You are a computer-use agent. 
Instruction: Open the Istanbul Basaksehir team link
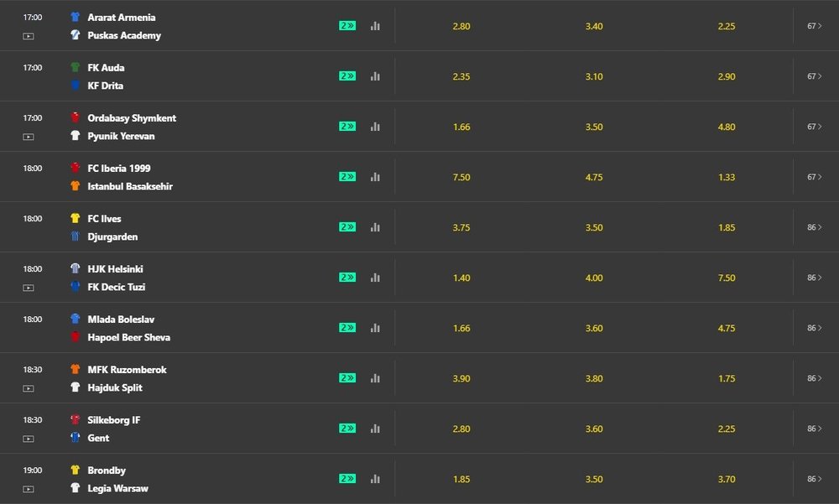(130, 186)
